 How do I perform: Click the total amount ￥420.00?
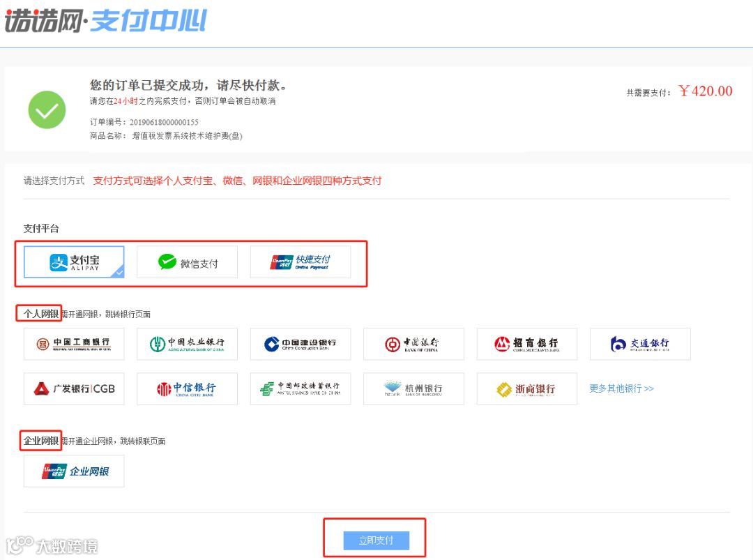[706, 91]
